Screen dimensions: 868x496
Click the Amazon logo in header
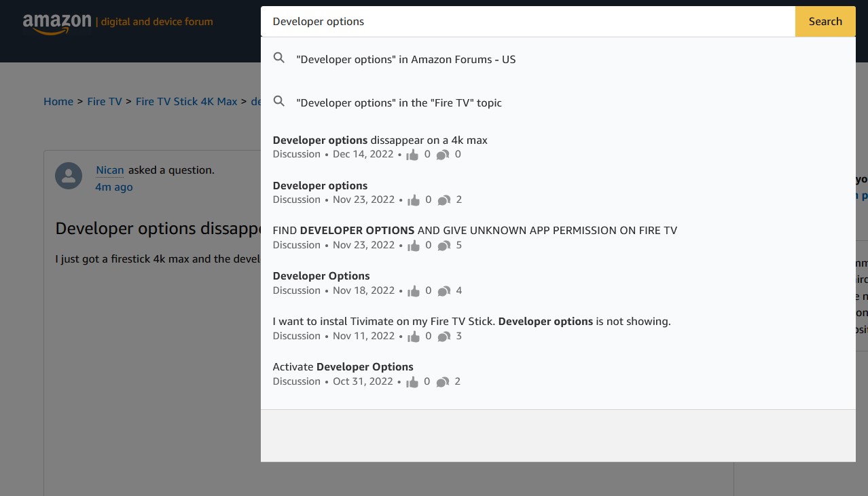[57, 22]
